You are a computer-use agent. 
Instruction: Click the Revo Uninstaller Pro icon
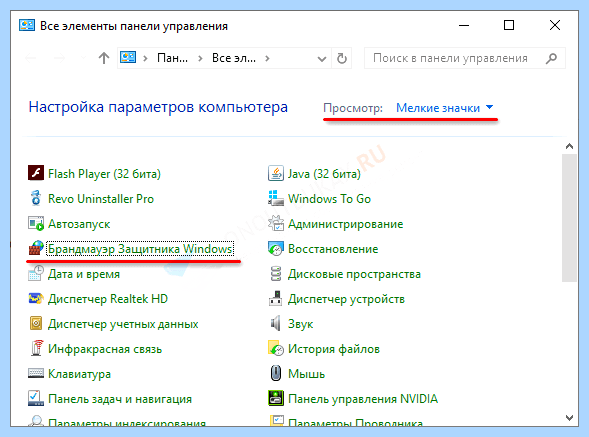click(x=36, y=198)
